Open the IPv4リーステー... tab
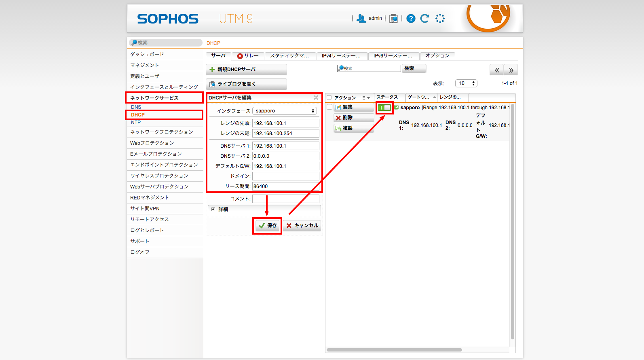Image resolution: width=644 pixels, height=360 pixels. point(342,56)
